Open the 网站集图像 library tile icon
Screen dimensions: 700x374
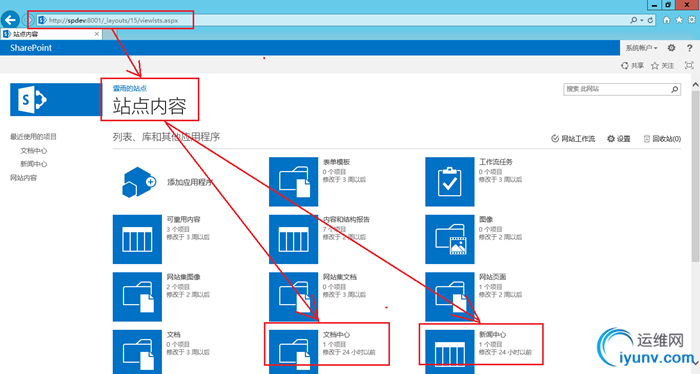pyautogui.click(x=137, y=297)
